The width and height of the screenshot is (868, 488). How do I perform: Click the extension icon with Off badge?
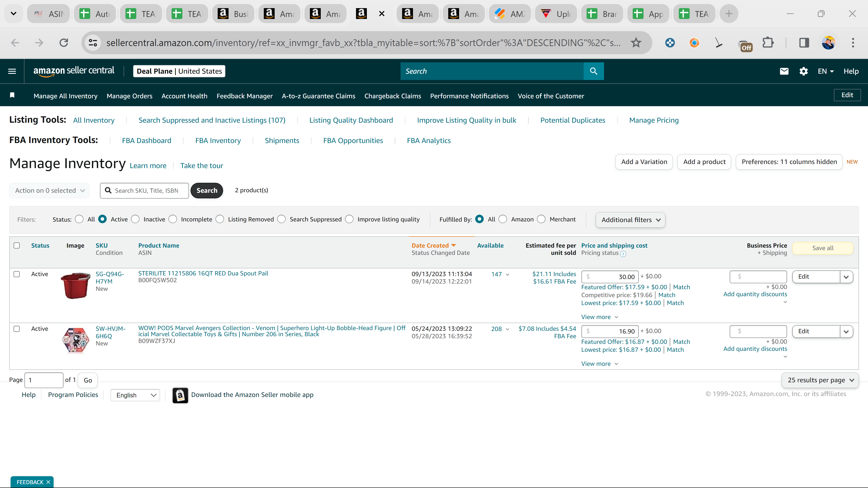(x=745, y=45)
